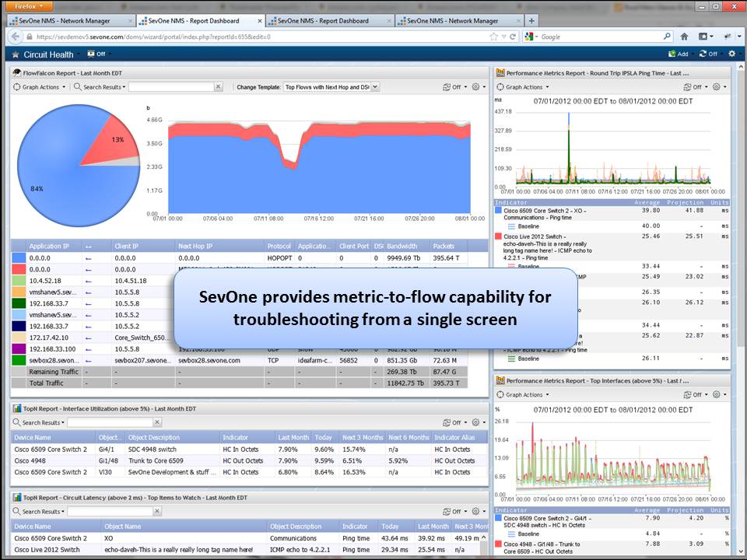Toggle the Off refresh on the FlowFalcon Report
Viewport: 747px width, 560px height.
click(x=455, y=87)
